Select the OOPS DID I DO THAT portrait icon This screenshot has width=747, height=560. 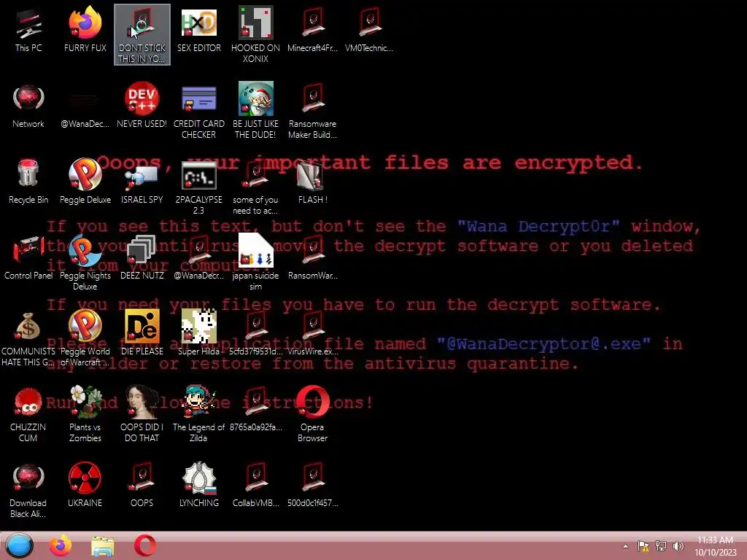(142, 414)
